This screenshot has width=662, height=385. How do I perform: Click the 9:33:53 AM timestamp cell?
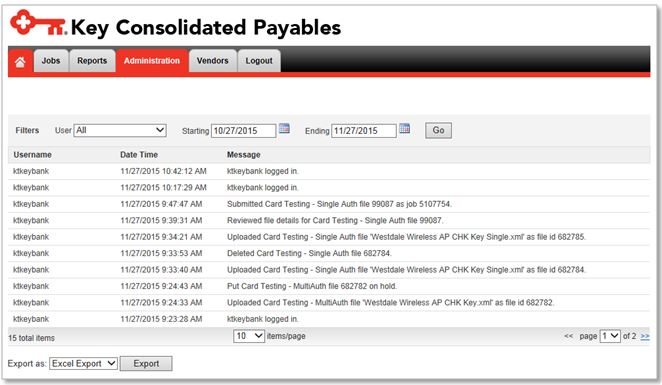point(161,253)
